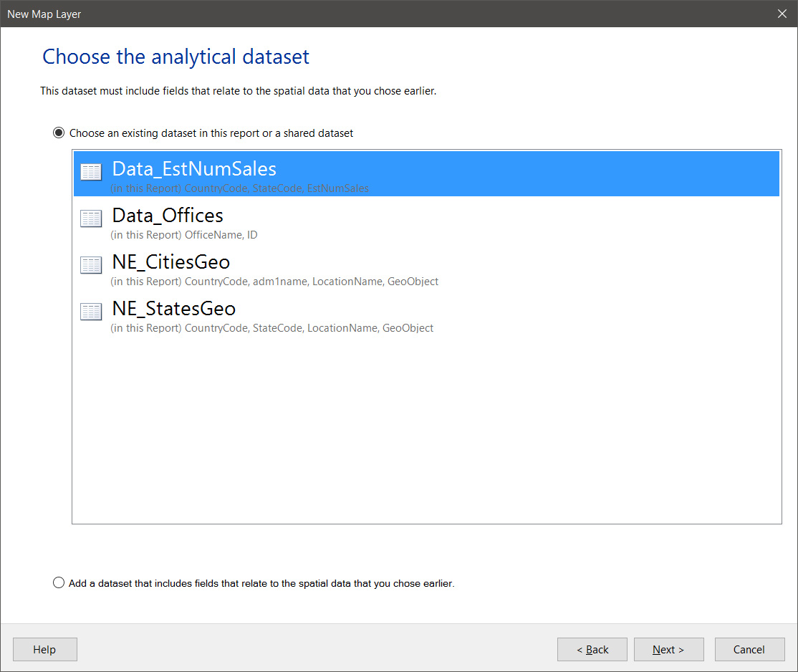Select the Data_Offices dataset name
Image resolution: width=798 pixels, height=672 pixels.
pos(168,216)
